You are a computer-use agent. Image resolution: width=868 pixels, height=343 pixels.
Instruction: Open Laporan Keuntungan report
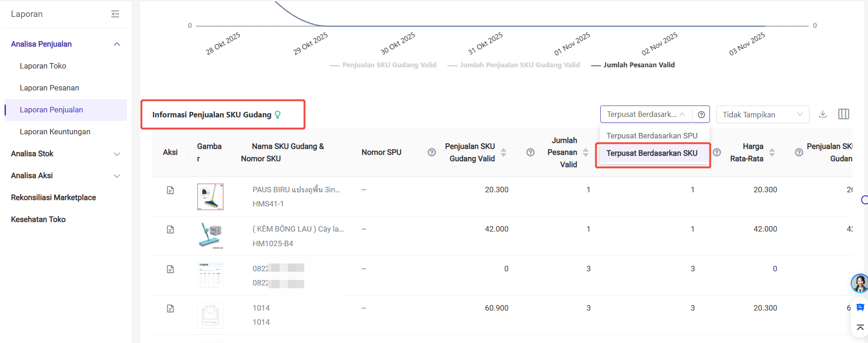tap(55, 132)
